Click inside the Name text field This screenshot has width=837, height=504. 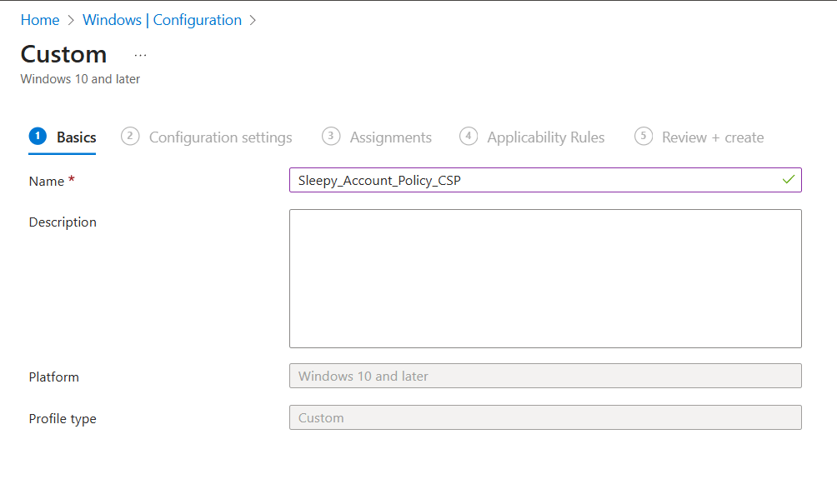[534, 180]
